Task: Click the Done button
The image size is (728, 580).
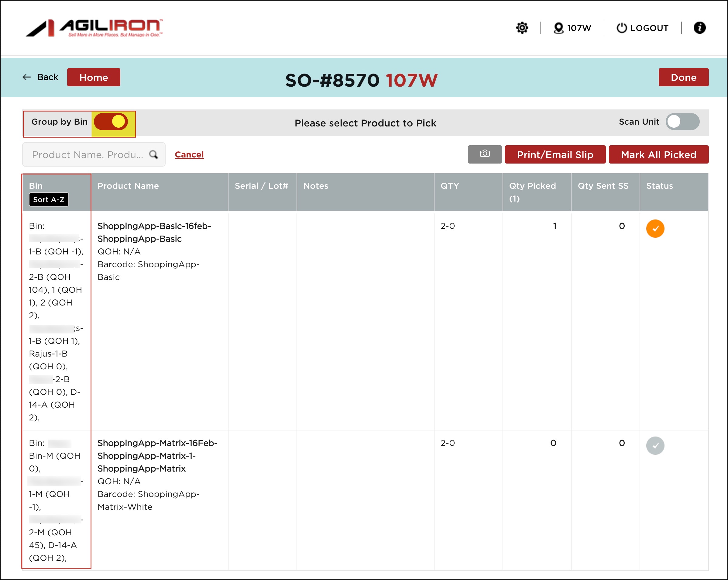Action: coord(683,77)
